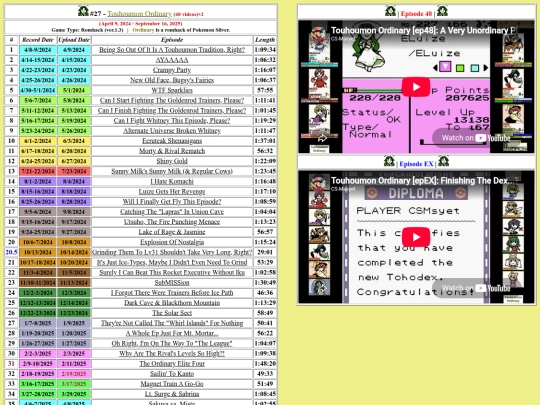The width and height of the screenshot is (540, 405).
Task: Click character icon left of Episode EX label
Action: click(390, 161)
